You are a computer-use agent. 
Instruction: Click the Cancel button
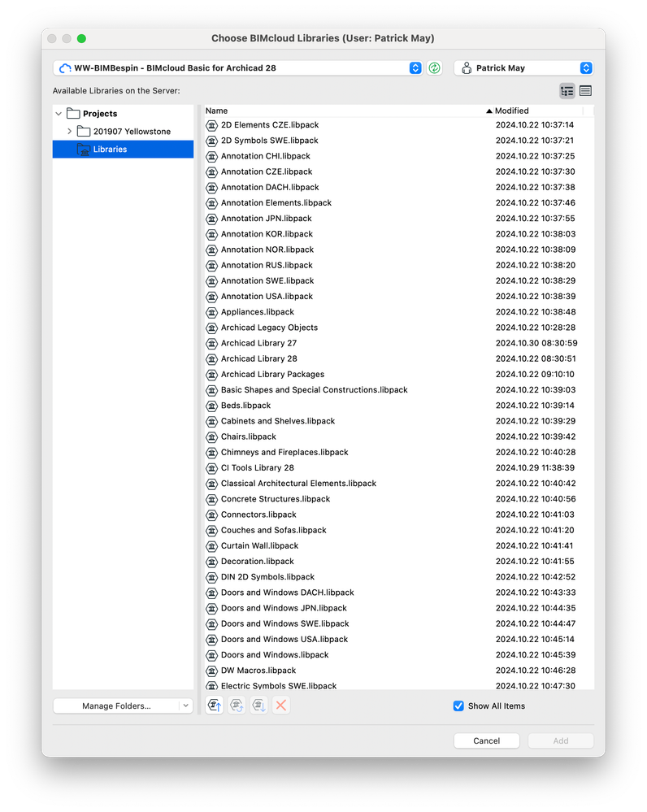click(486, 740)
